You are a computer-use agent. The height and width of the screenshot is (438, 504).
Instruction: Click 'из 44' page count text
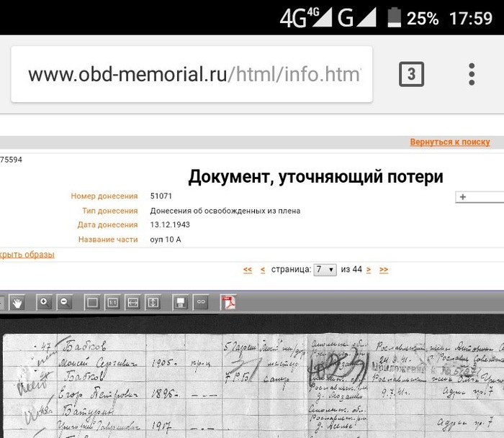pos(351,269)
